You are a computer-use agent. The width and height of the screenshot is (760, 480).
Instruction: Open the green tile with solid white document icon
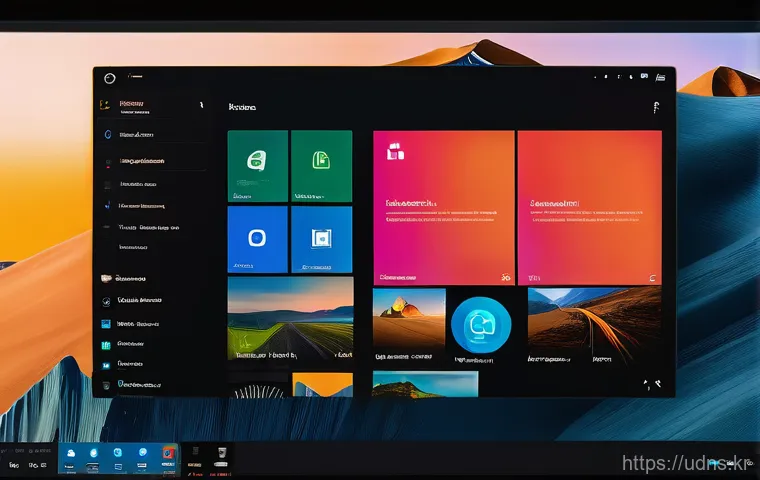point(258,166)
